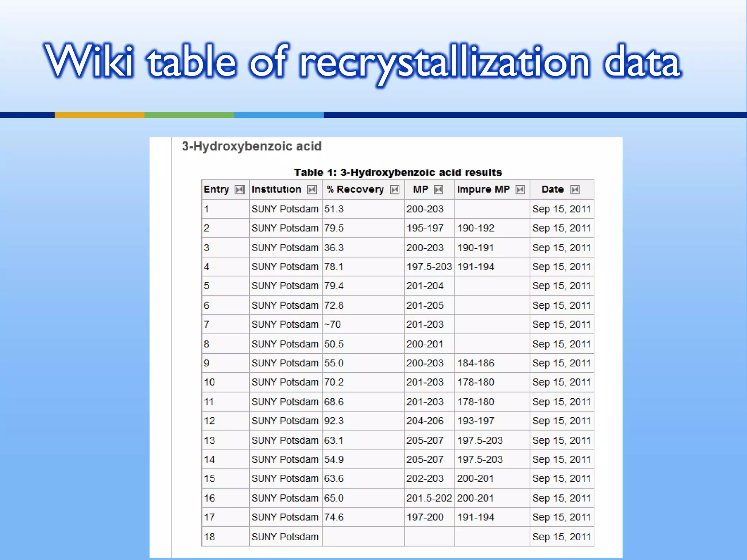Click recovery value 78.1 in entry 4
Screen dimensions: 747x560
334,267
